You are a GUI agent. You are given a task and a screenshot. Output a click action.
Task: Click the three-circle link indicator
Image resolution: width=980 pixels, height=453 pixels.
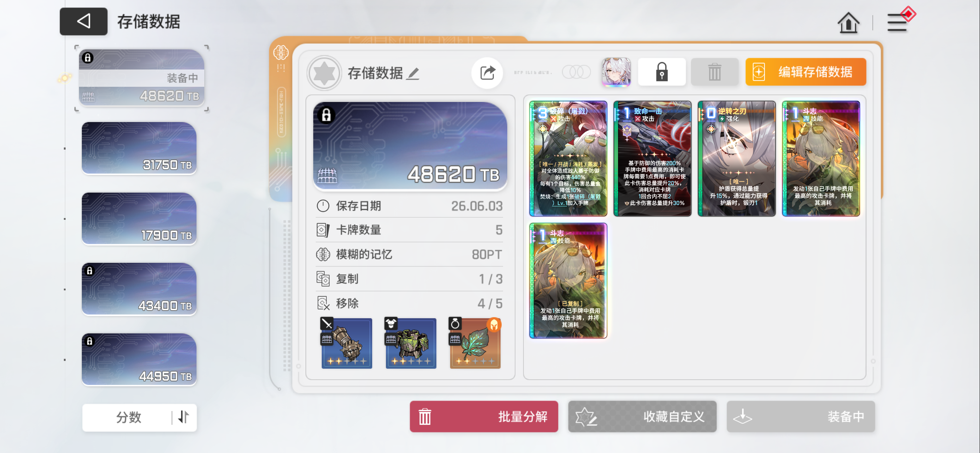point(576,72)
